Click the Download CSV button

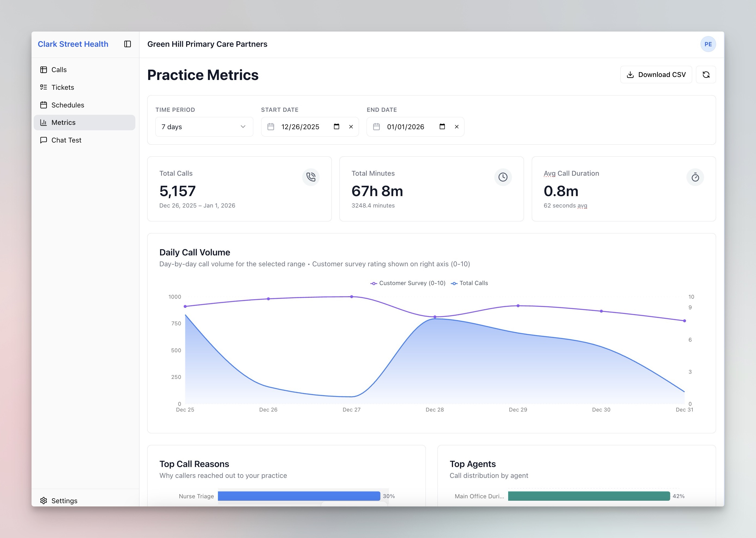pos(656,75)
